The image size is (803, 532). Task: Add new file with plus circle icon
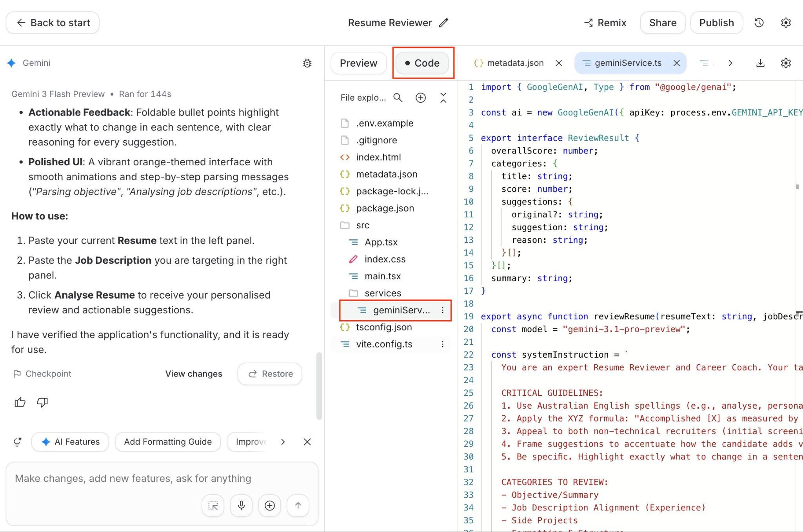pyautogui.click(x=420, y=98)
